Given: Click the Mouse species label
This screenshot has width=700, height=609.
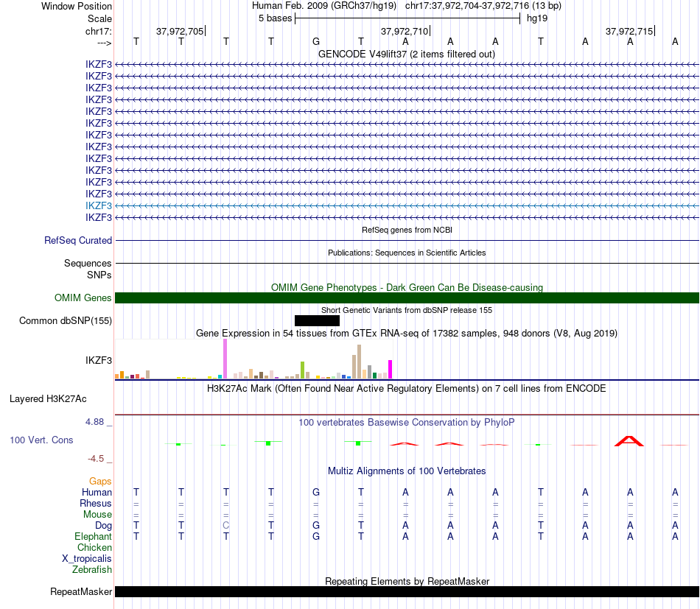Looking at the screenshot, I should 97,515.
